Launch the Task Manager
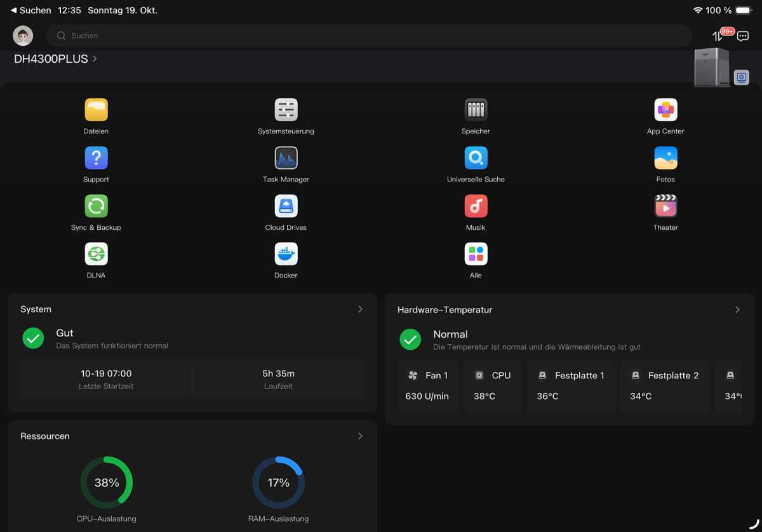 (x=286, y=158)
